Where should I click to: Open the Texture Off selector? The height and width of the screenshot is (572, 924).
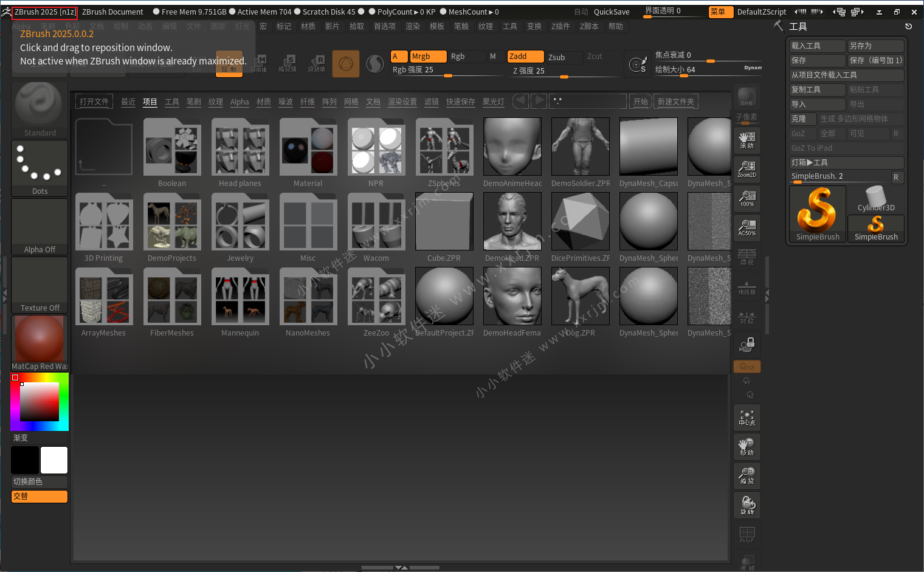40,284
